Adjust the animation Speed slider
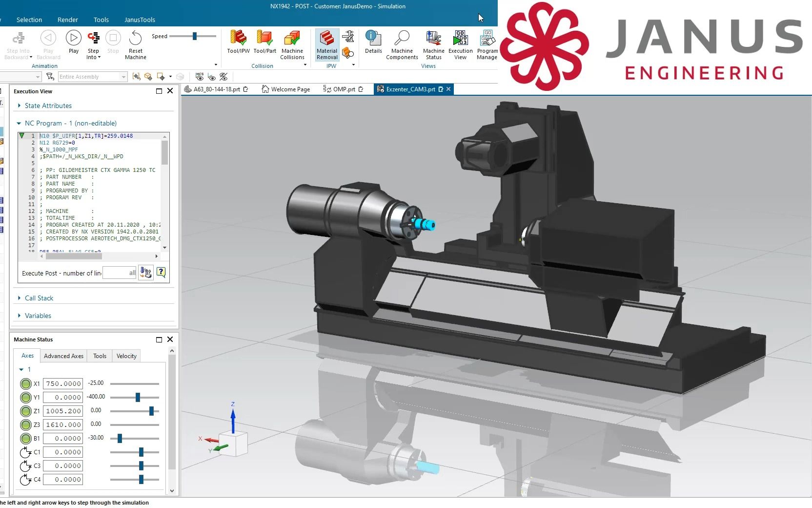The height and width of the screenshot is (508, 812). click(194, 36)
